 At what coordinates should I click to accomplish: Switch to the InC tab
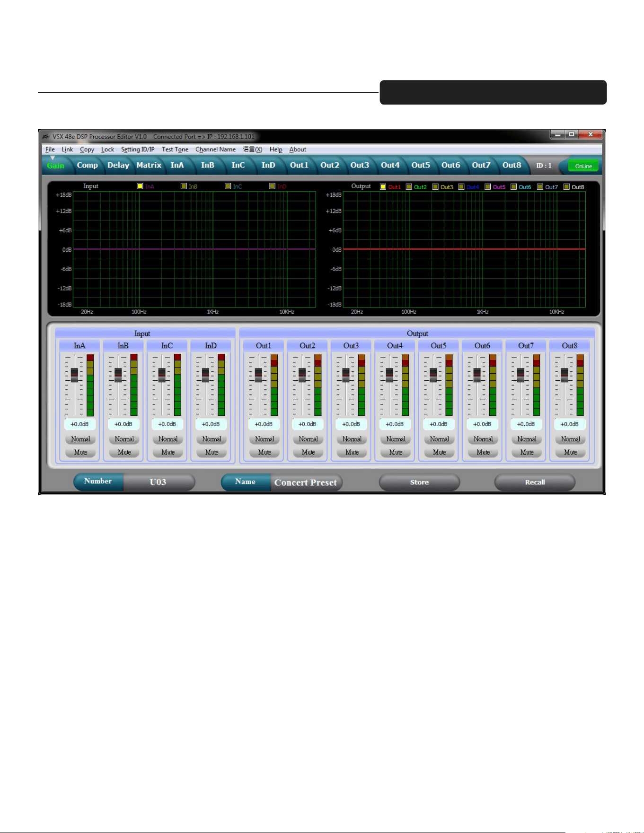(x=238, y=166)
